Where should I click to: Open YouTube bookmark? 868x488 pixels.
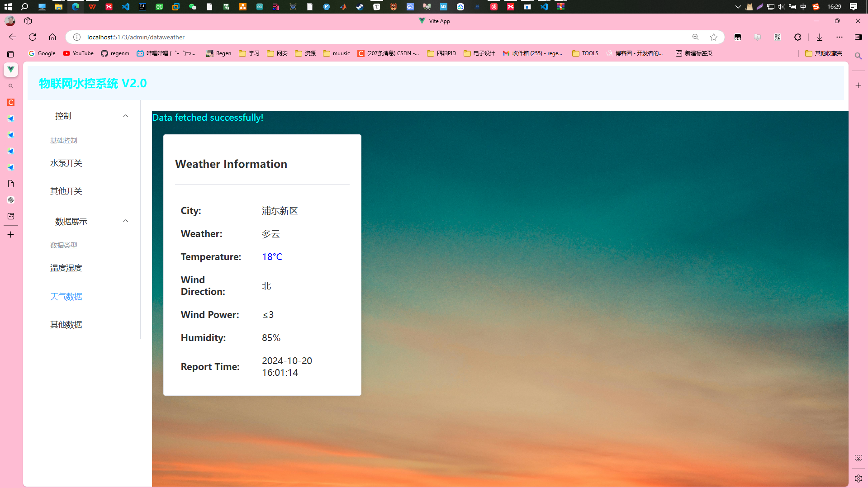pos(78,53)
